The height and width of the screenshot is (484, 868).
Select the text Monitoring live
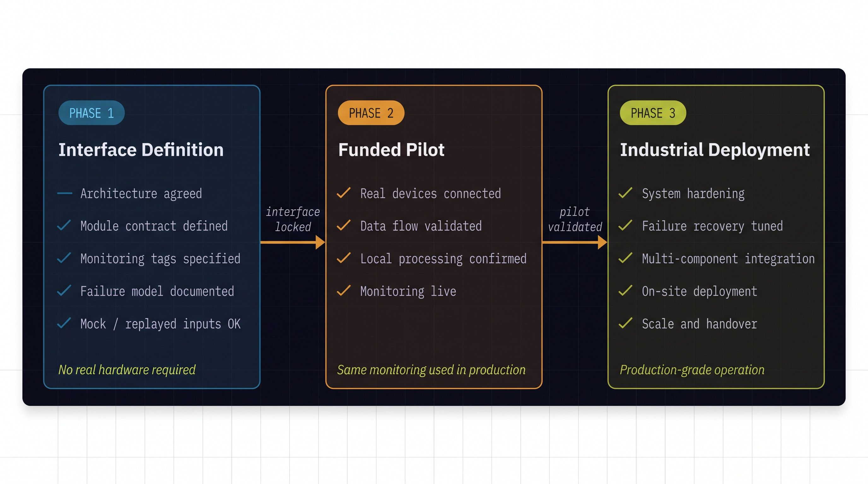tap(408, 292)
